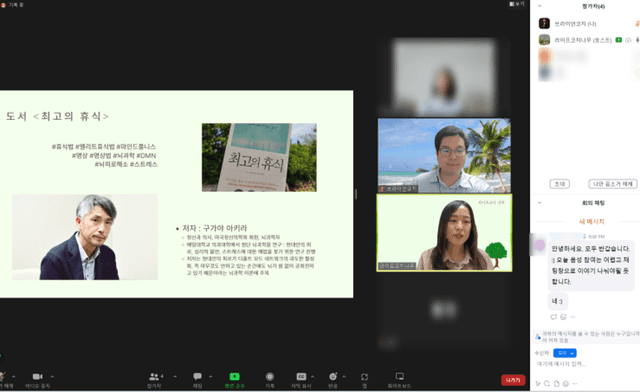Click the chat bubble saying 네 :)
Image resolution: width=640 pixels, height=392 pixels.
click(x=558, y=301)
